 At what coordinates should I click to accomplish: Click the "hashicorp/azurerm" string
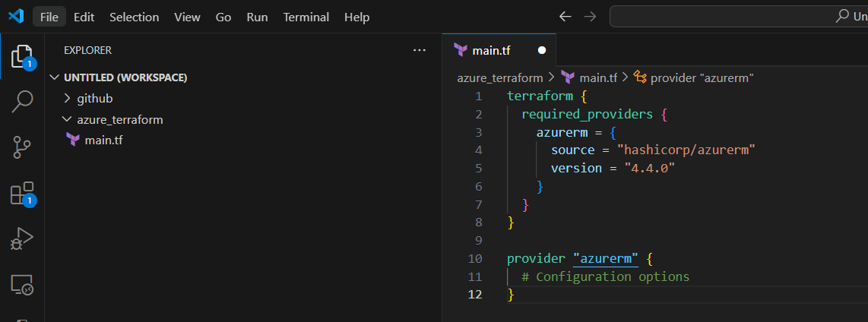pos(686,150)
